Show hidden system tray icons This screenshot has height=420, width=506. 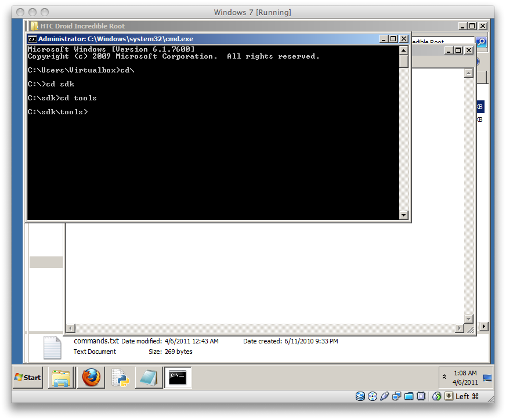pyautogui.click(x=444, y=376)
